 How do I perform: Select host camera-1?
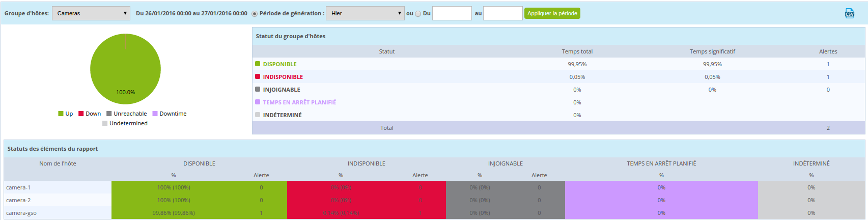[x=18, y=187]
